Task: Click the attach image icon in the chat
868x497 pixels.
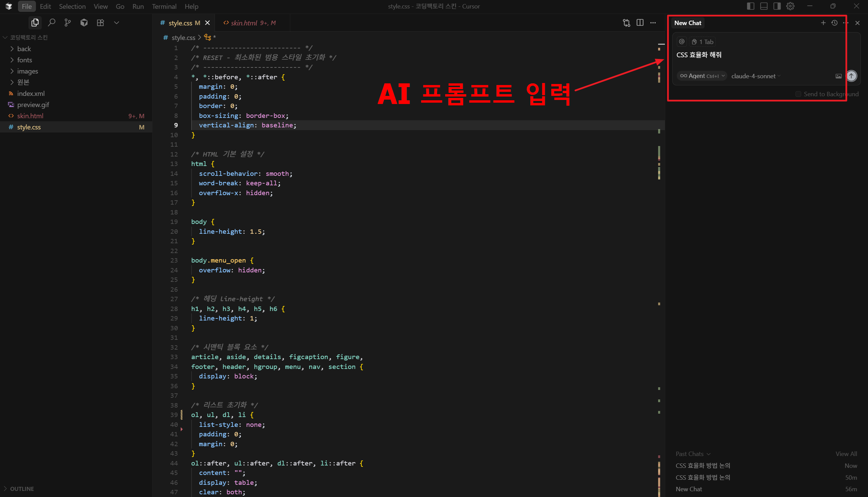Action: (838, 76)
